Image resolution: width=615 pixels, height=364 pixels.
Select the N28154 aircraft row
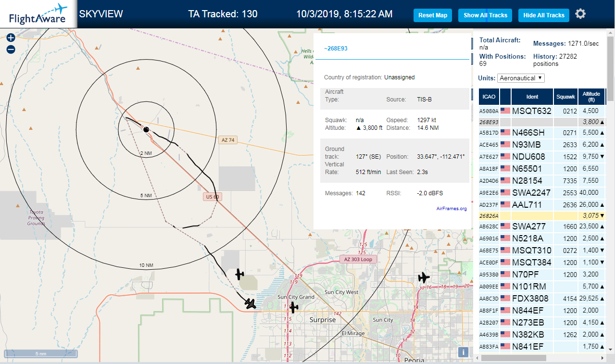542,181
